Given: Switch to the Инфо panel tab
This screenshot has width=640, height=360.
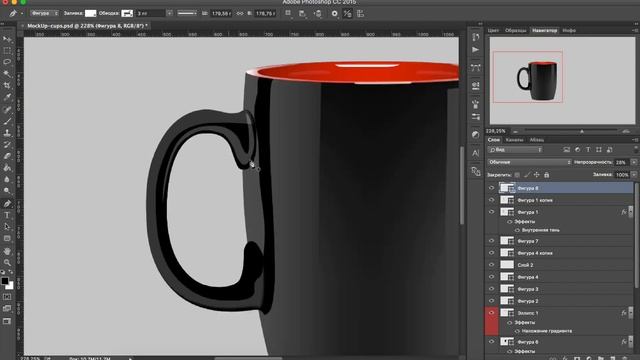Looking at the screenshot, I should click(569, 30).
